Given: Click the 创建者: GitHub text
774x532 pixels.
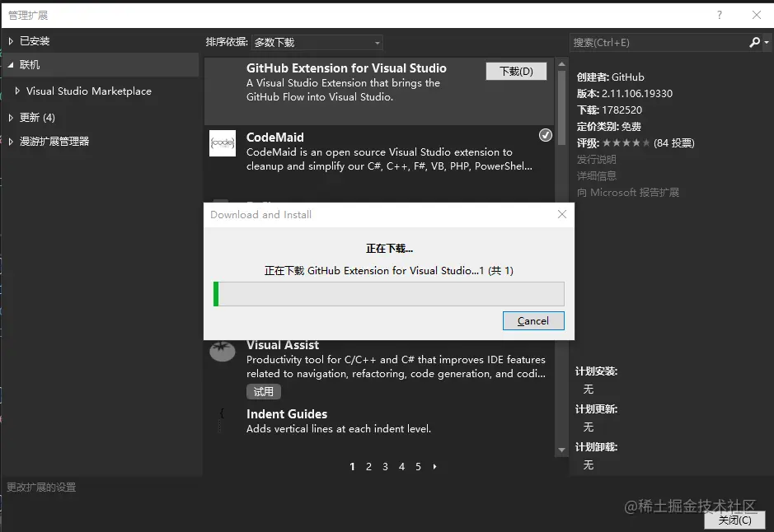Looking at the screenshot, I should [610, 77].
